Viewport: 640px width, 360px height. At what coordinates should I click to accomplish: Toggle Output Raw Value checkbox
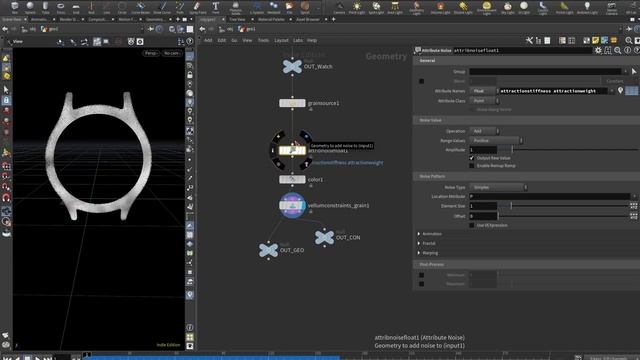pyautogui.click(x=472, y=158)
